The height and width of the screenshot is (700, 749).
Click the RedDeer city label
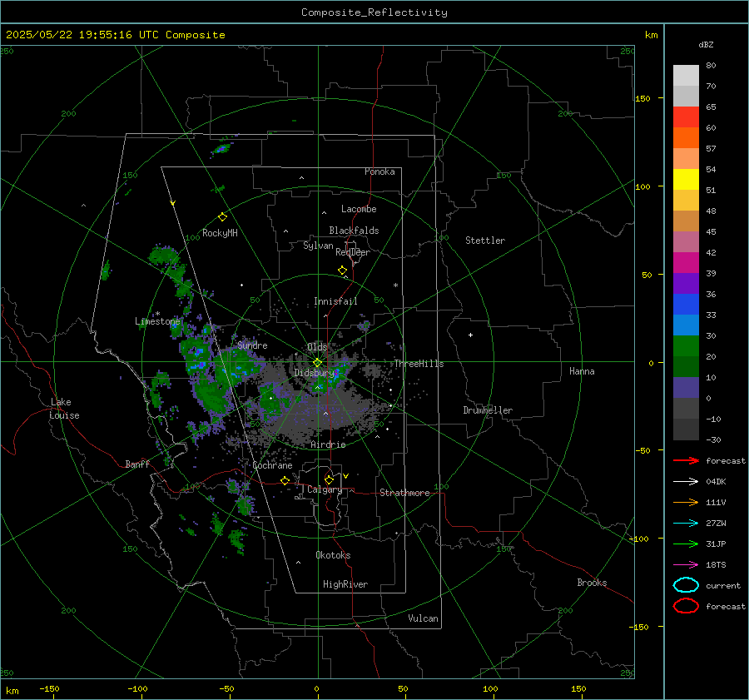353,252
